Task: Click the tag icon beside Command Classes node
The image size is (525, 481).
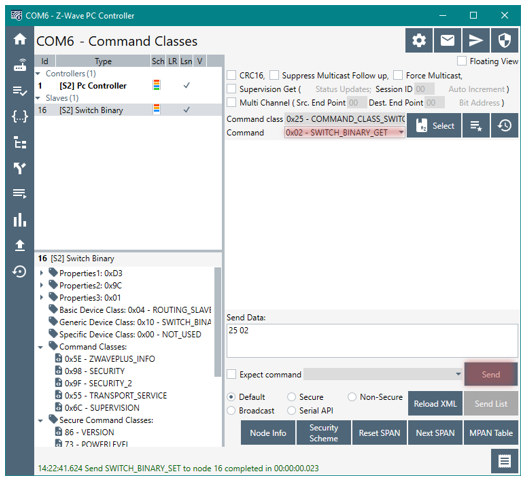Action: [53, 346]
